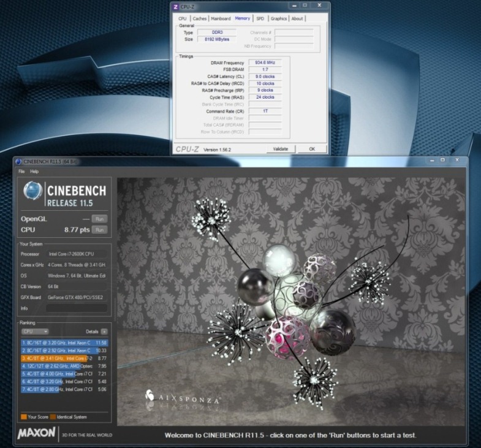Run the OpenGL benchmark

99,219
